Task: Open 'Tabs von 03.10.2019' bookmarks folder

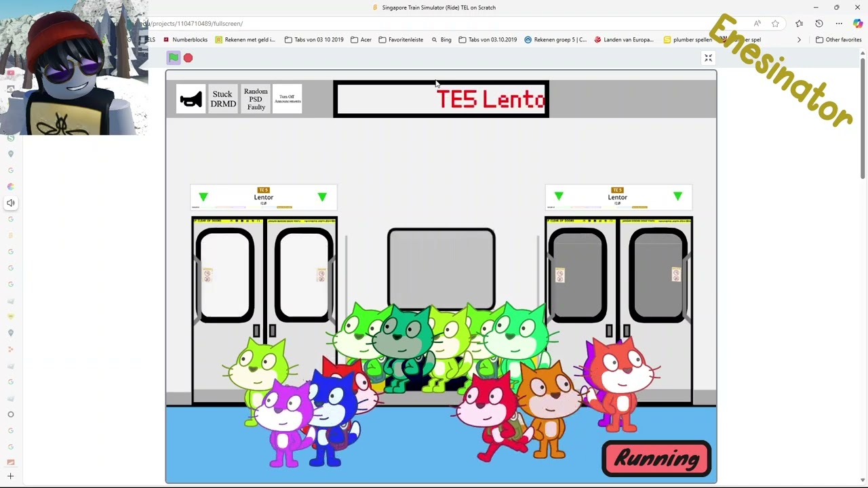Action: point(488,39)
